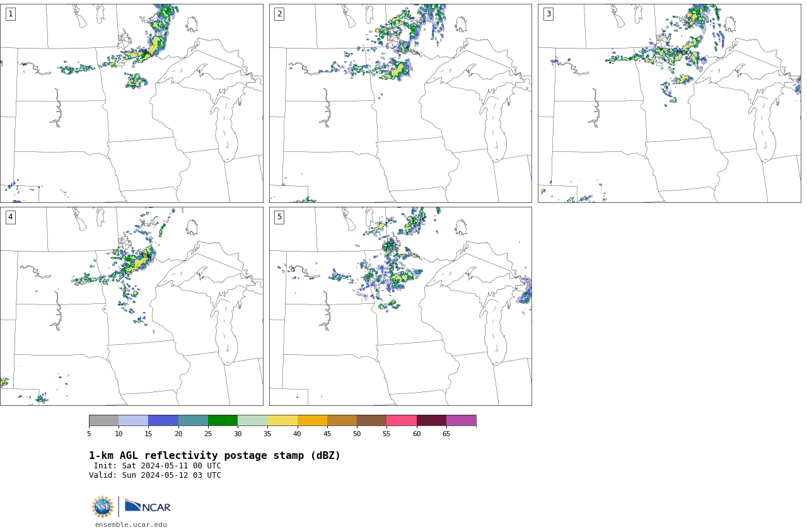Viewport: 807px width, 532px height.
Task: Click the orange 40-45 dBZ swatch
Action: (312, 420)
